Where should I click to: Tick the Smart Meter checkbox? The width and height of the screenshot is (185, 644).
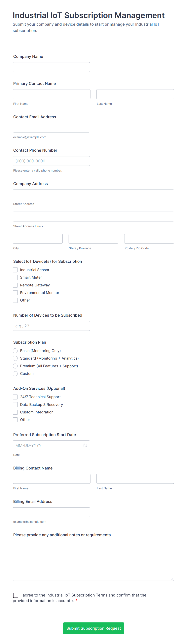pos(15,277)
